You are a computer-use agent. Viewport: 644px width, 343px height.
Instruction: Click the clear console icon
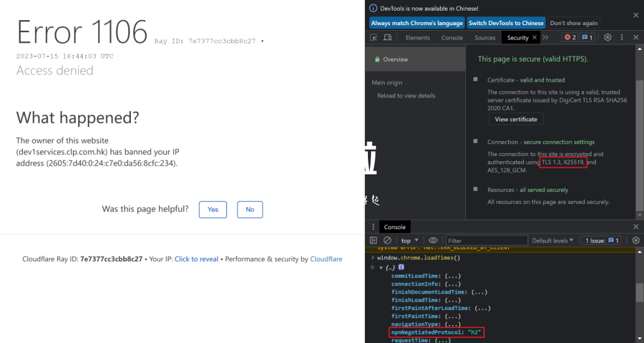pyautogui.click(x=387, y=240)
